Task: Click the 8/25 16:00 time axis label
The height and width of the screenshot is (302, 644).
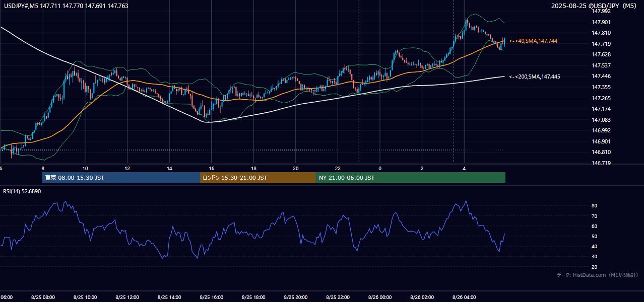Action: coord(212,297)
